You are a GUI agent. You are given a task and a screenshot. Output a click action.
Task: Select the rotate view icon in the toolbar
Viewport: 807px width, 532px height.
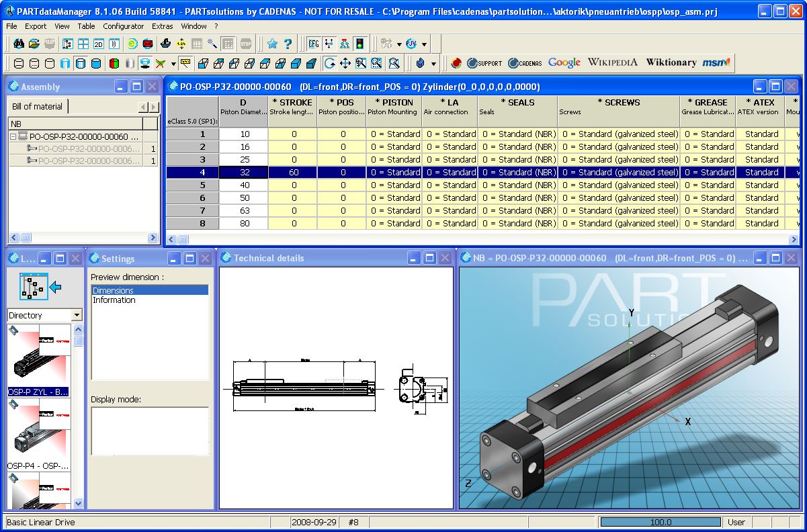[331, 64]
